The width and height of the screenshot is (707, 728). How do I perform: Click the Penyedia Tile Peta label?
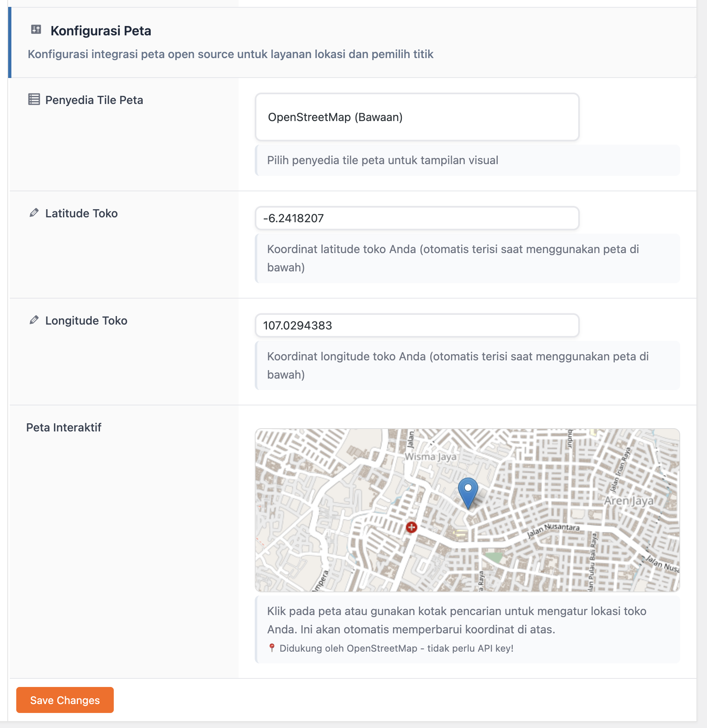[x=94, y=100]
